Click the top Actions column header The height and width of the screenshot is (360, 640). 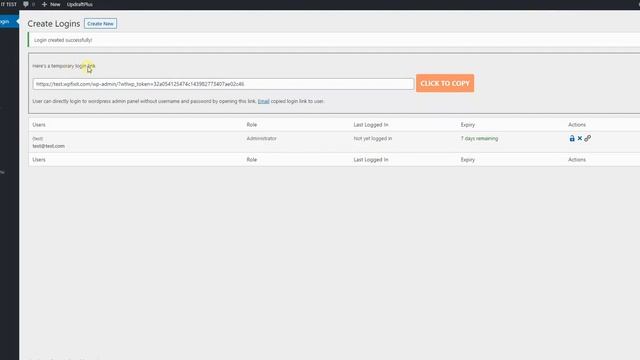(x=577, y=124)
